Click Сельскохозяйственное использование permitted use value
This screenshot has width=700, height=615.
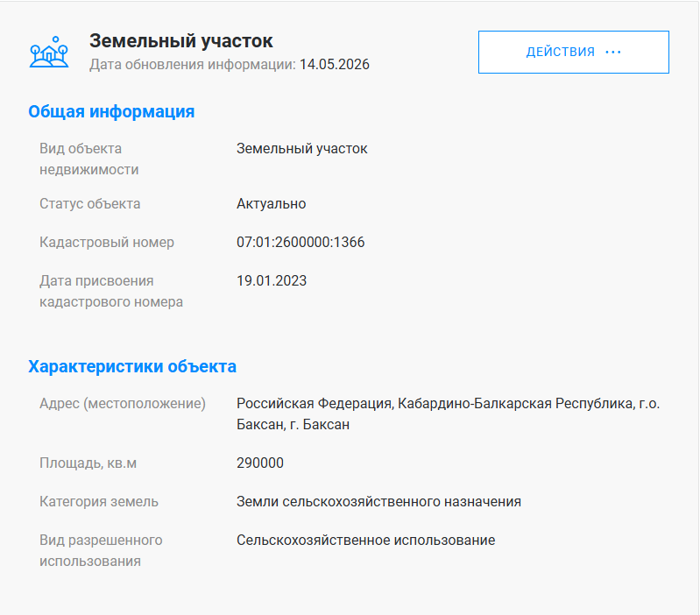click(x=365, y=540)
